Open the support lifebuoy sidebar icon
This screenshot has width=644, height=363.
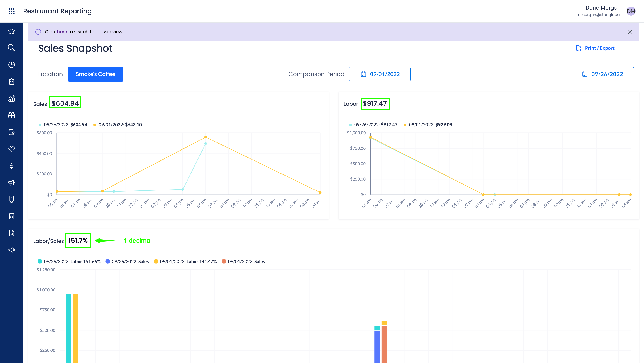(x=11, y=250)
